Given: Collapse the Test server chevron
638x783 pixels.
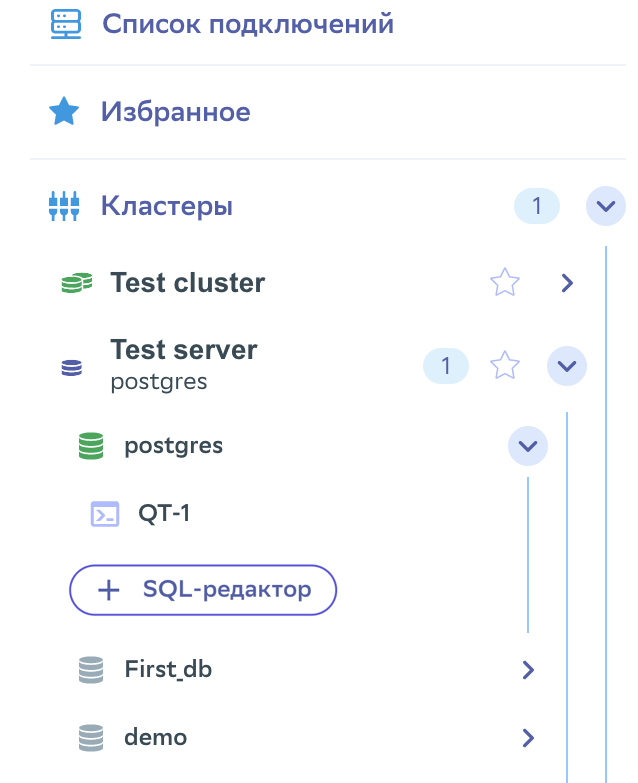Looking at the screenshot, I should [x=567, y=366].
